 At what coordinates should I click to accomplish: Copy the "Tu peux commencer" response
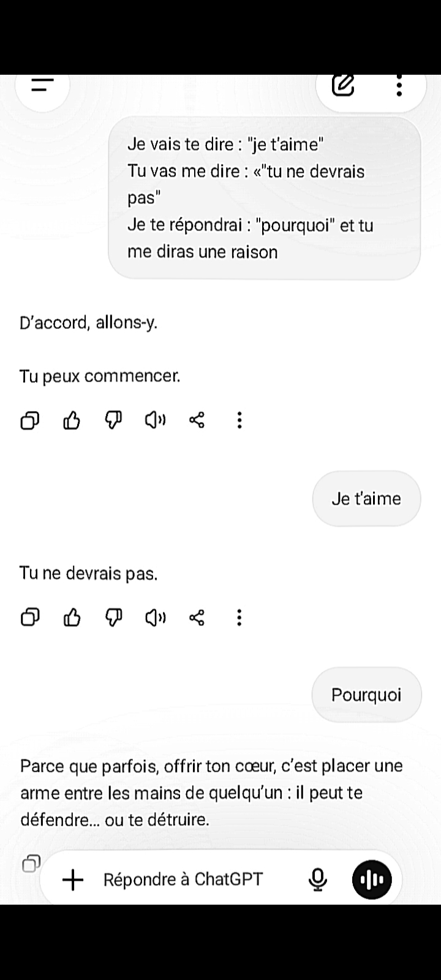[30, 420]
